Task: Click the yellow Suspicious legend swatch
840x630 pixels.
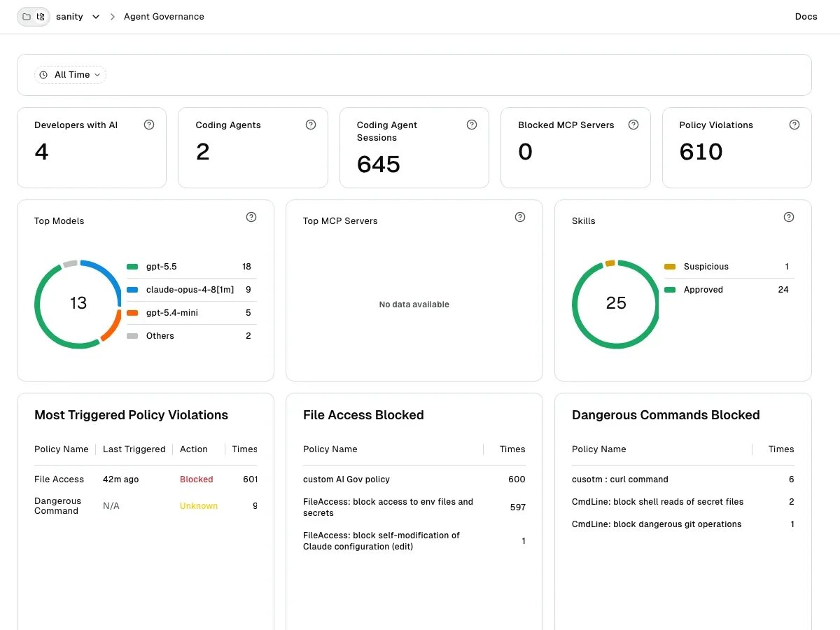Action: (670, 267)
